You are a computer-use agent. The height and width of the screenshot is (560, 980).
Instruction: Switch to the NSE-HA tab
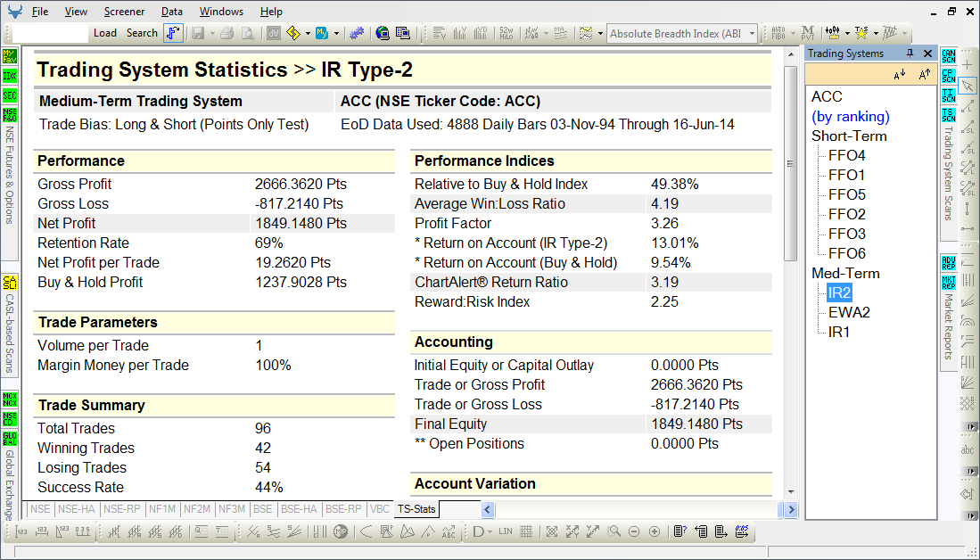coord(77,509)
